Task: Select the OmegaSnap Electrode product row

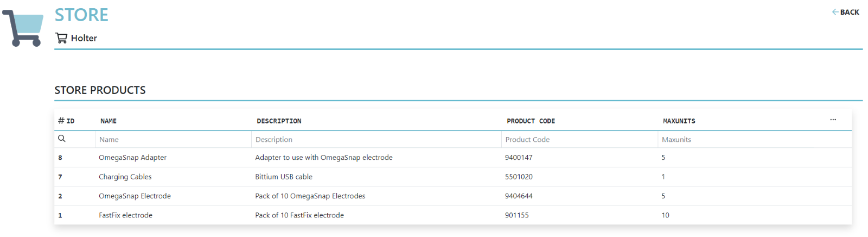Action: click(x=453, y=196)
